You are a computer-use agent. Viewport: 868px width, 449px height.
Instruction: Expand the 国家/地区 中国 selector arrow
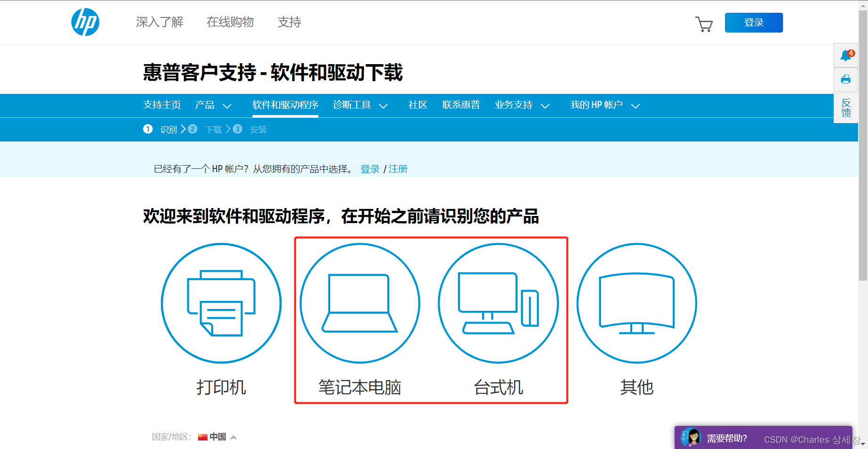pyautogui.click(x=234, y=437)
